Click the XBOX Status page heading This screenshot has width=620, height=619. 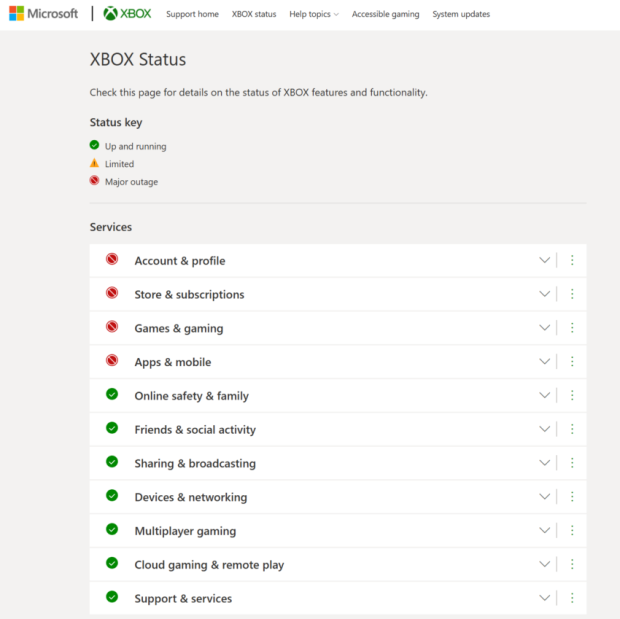[x=138, y=59]
